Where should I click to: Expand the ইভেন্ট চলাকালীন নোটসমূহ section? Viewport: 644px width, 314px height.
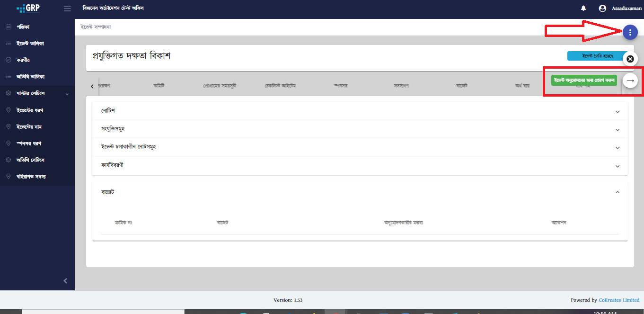click(x=360, y=147)
